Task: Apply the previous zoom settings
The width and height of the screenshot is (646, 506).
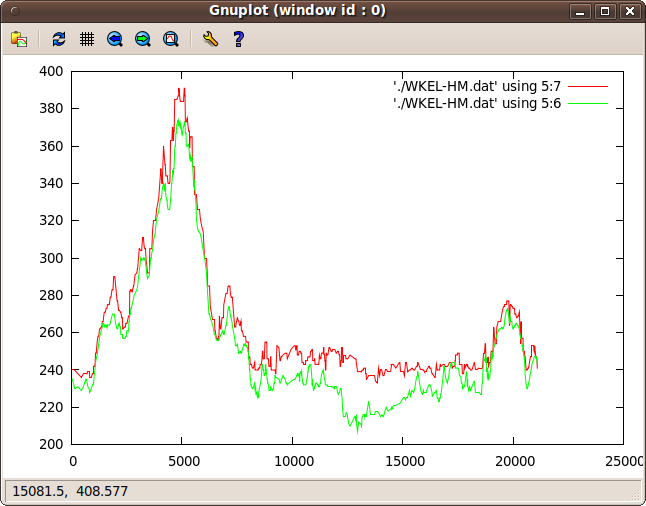Action: point(115,39)
